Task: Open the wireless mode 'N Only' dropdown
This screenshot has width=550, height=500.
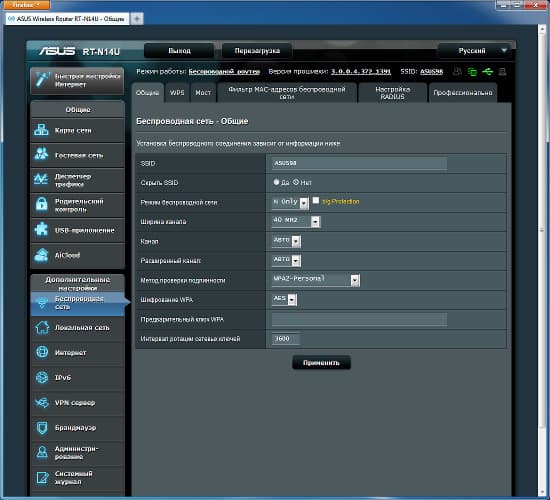Action: click(290, 202)
